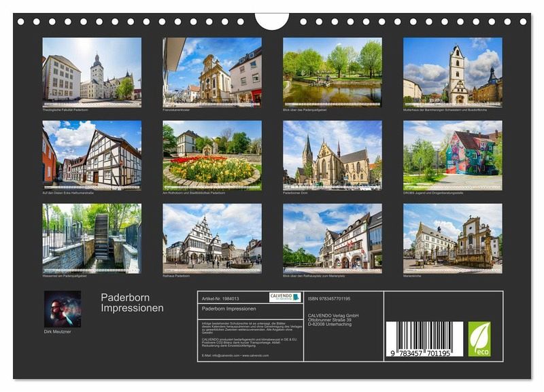Image resolution: width=544 pixels, height=392 pixels.
Task: Open the Franziskanerkloster photo
Action: (x=212, y=72)
